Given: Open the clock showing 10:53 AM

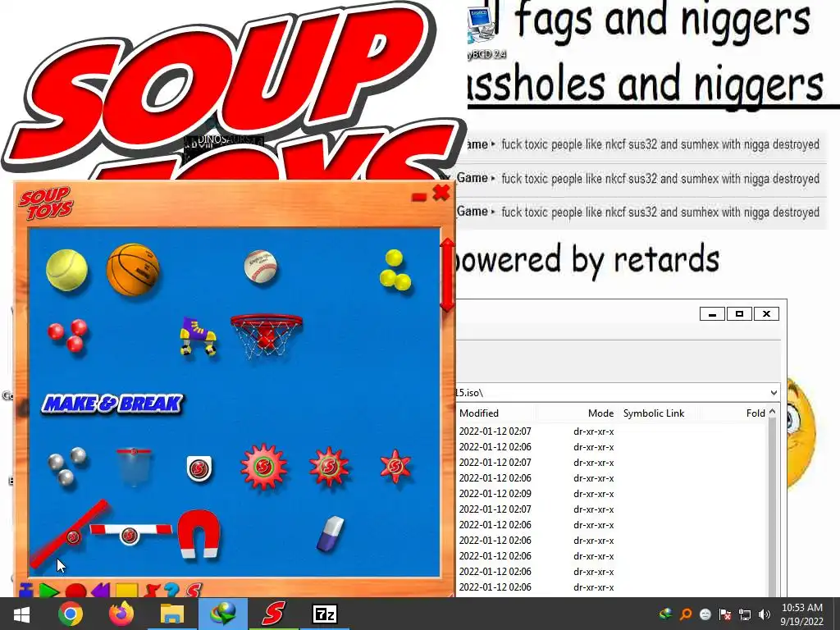Looking at the screenshot, I should coord(802,614).
